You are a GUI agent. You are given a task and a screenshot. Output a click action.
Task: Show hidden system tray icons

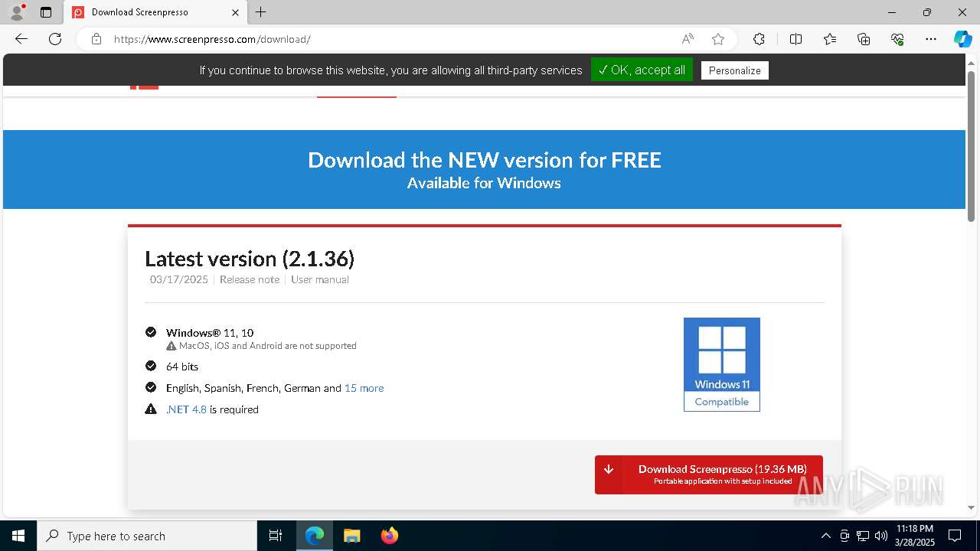[825, 536]
